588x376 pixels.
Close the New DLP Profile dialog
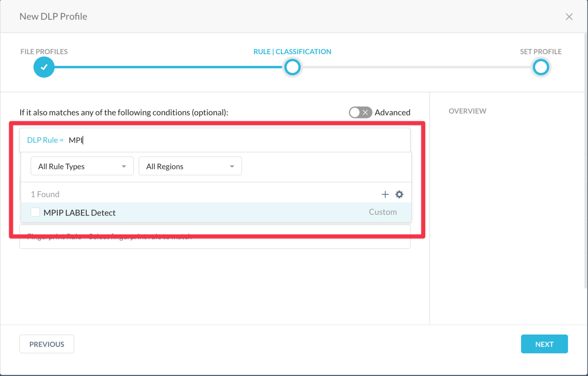coord(569,16)
